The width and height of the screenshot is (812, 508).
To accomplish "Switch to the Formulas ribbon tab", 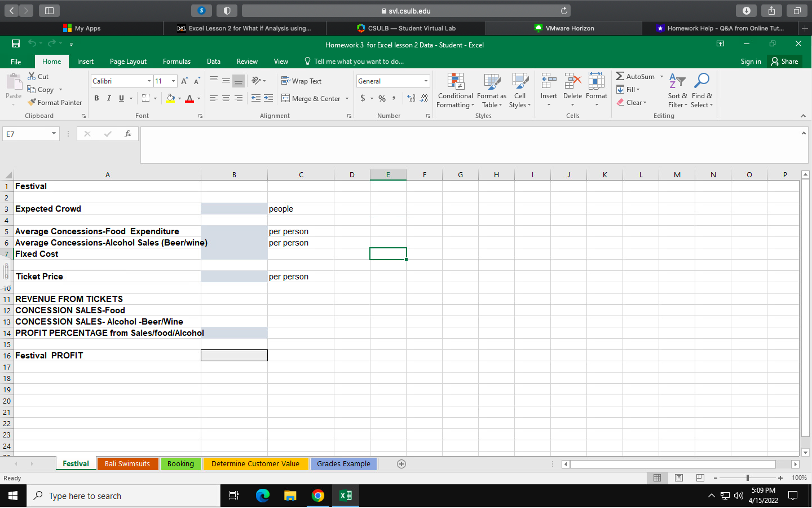I will pyautogui.click(x=176, y=61).
